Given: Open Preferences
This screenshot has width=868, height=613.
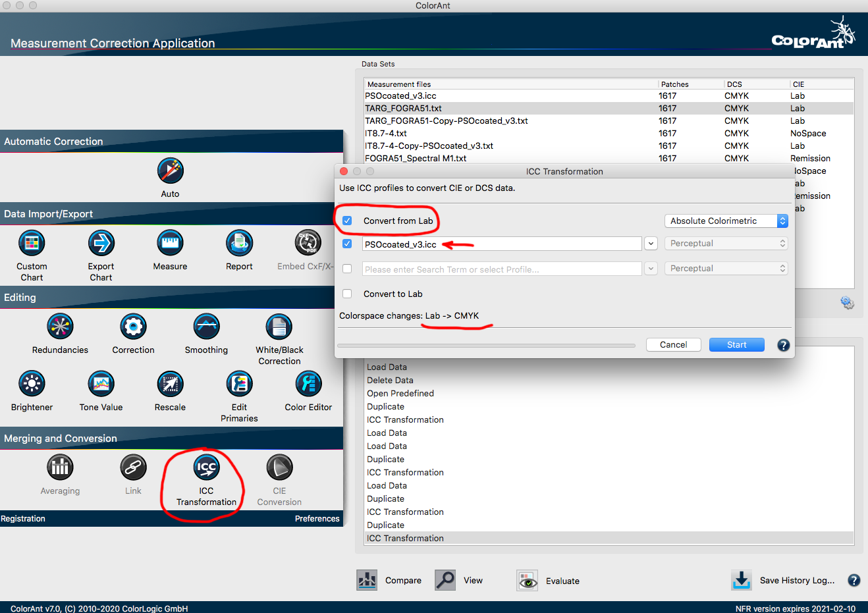Looking at the screenshot, I should click(x=317, y=519).
